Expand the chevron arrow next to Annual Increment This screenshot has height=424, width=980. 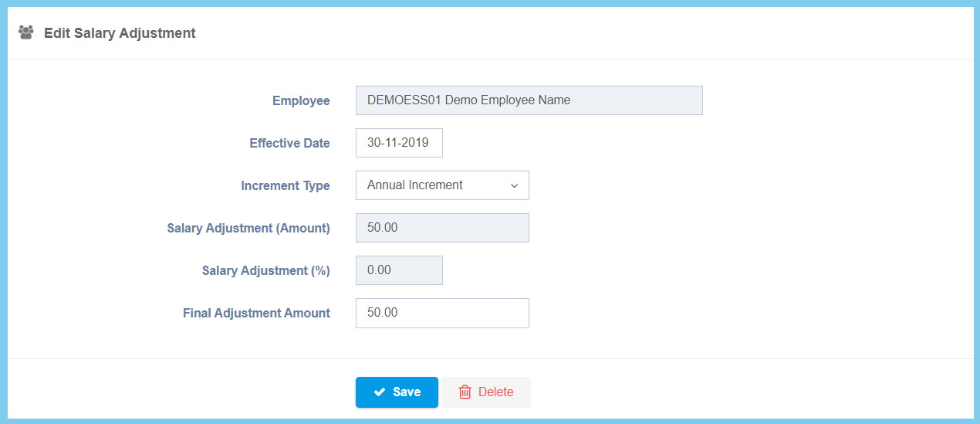[x=515, y=185]
